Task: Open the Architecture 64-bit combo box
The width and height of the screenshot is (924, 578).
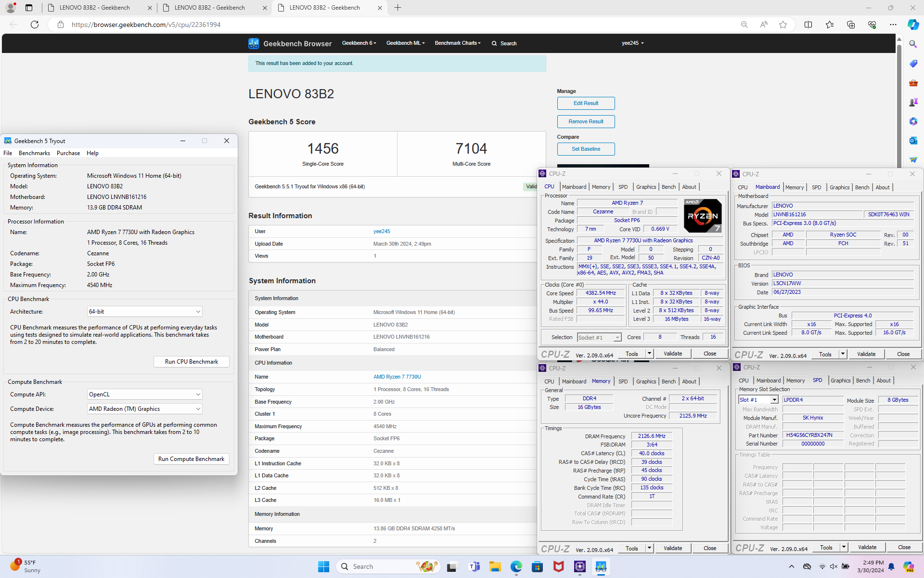Action: [144, 312]
